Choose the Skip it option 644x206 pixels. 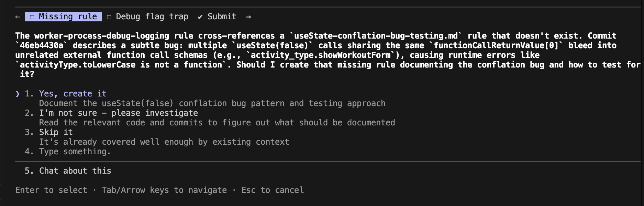click(x=56, y=132)
